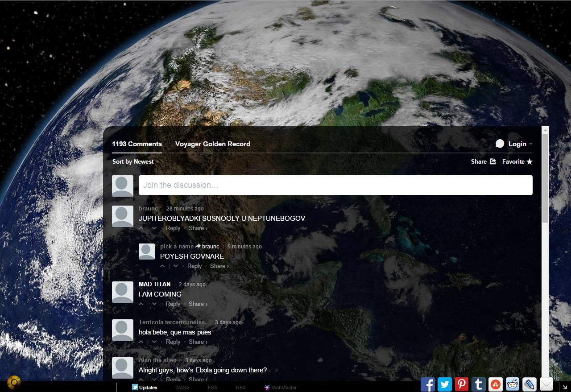
Task: Expand Share options on hola bebe comment
Action: tap(198, 342)
